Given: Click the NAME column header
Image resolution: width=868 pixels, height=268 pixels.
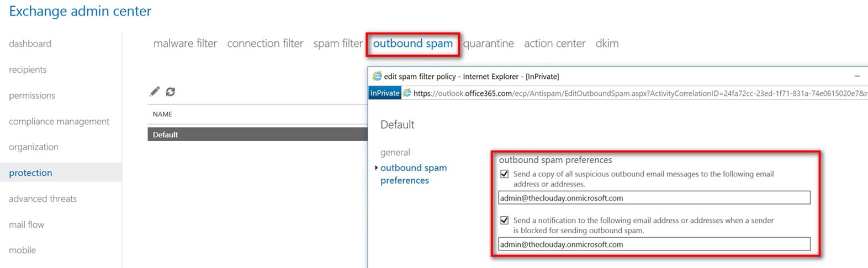Looking at the screenshot, I should pos(162,114).
